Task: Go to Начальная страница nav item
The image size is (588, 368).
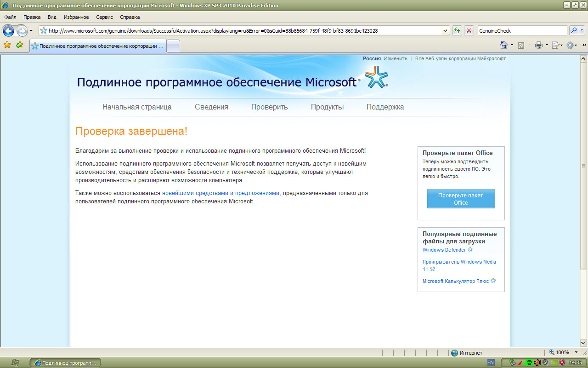Action: 137,107
